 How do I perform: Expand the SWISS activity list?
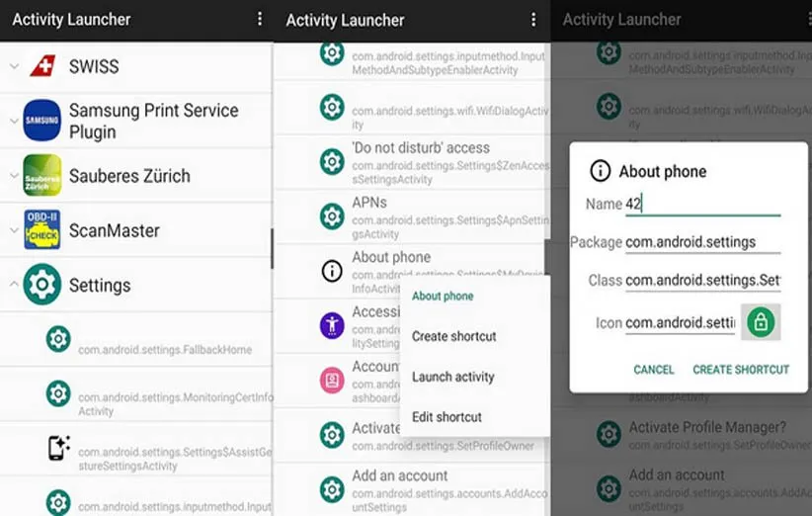pos(13,67)
